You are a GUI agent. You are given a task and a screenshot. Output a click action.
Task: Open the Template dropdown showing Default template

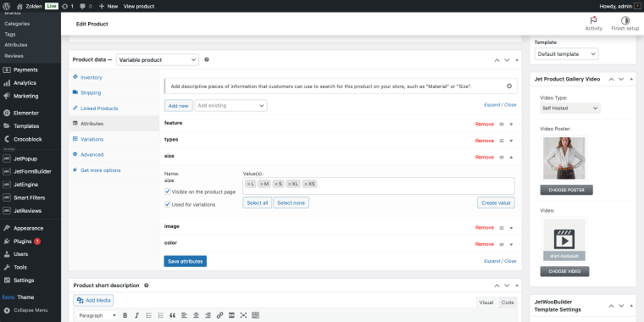click(x=566, y=53)
